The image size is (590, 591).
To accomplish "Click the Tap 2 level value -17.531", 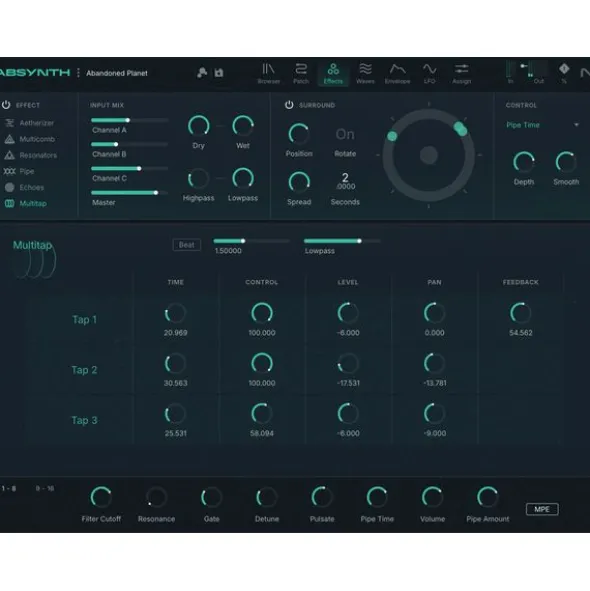I will 348,383.
